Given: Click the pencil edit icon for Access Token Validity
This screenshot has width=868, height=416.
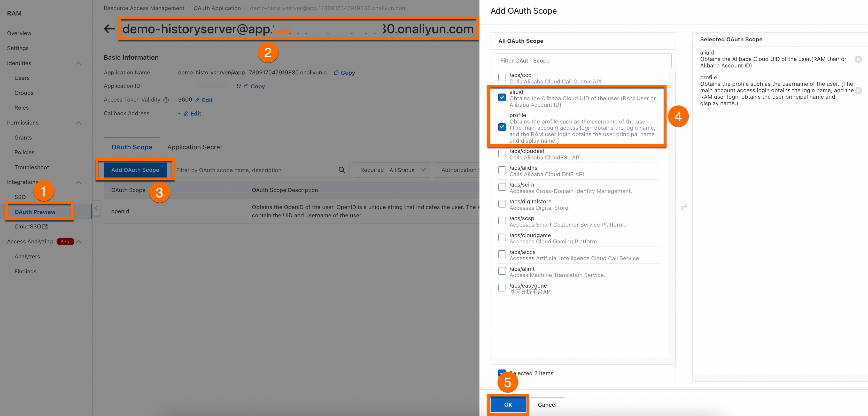Looking at the screenshot, I should point(197,100).
